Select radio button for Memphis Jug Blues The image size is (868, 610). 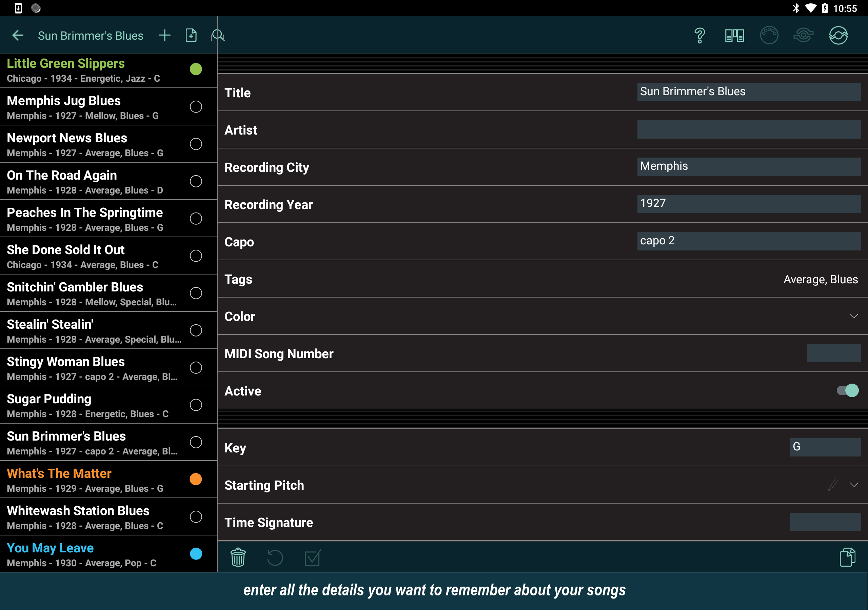tap(196, 106)
